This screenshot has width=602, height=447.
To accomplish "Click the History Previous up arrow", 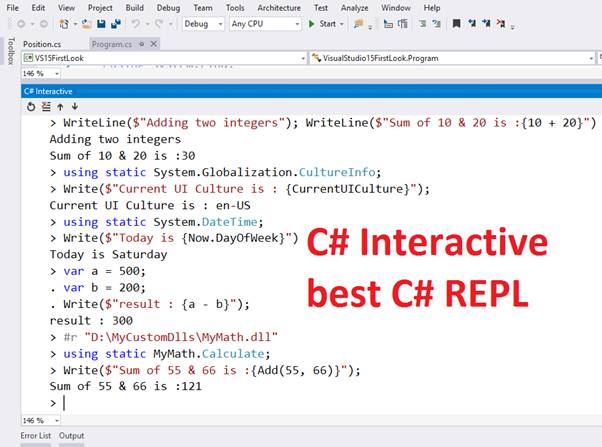I will (60, 107).
